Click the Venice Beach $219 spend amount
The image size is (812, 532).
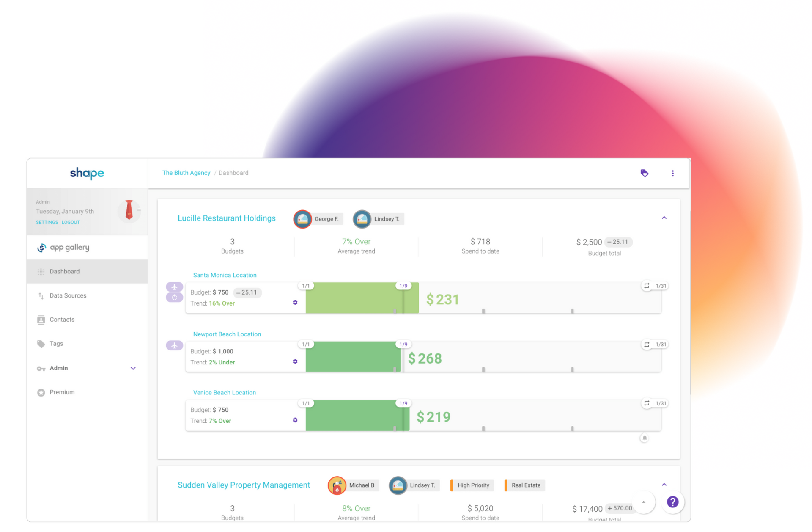point(433,417)
